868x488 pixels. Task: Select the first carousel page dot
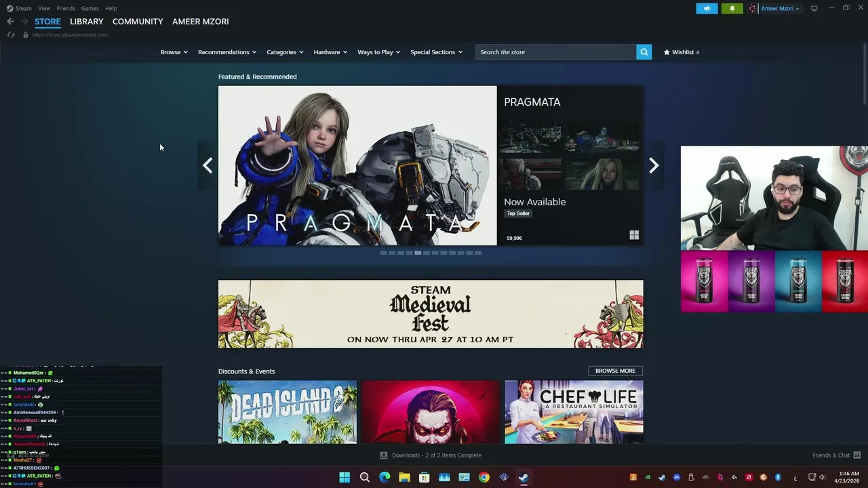[x=383, y=253]
